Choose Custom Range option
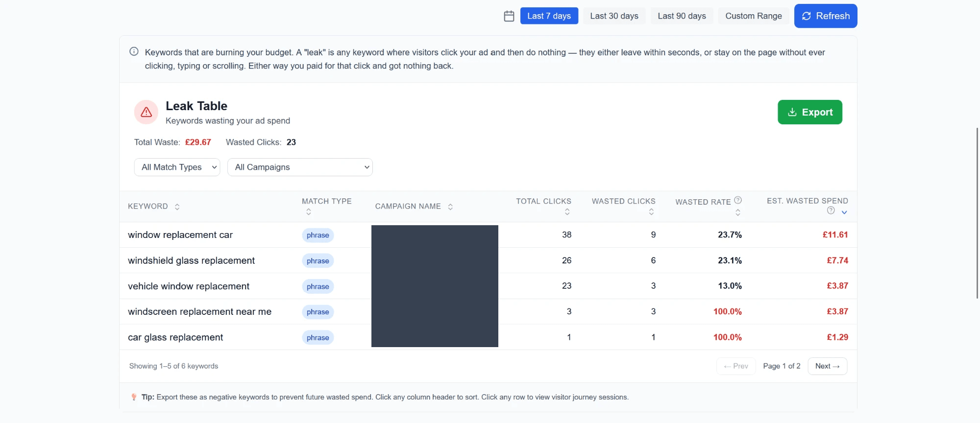980x423 pixels. pos(754,16)
